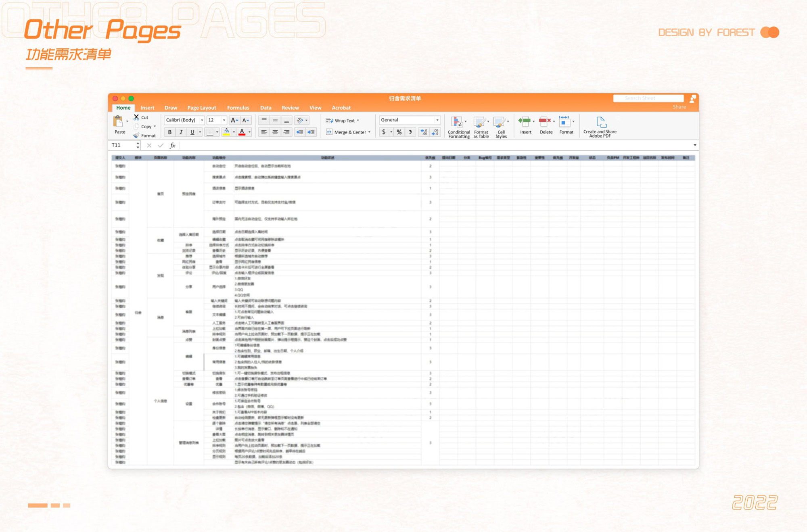Screen dimensions: 807x532
Task: Click the borders icon
Action: point(210,132)
